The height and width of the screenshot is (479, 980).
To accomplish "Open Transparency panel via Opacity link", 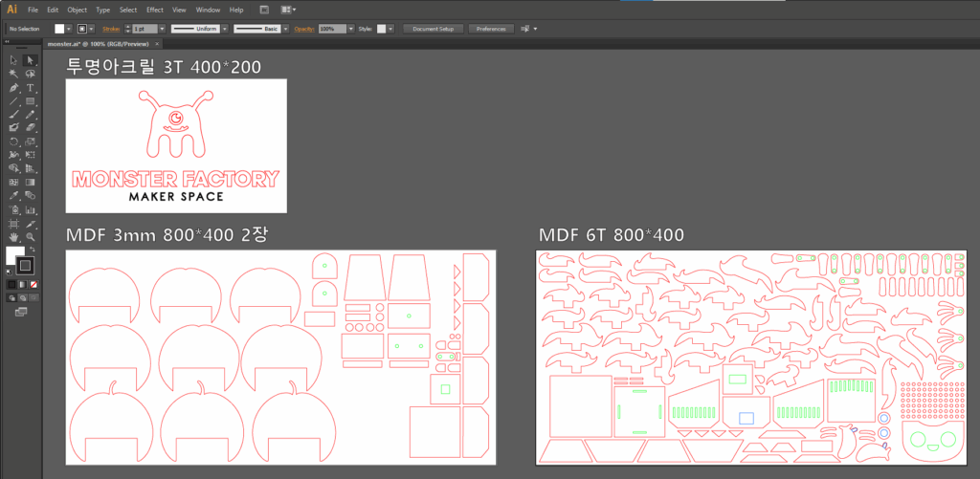I will pos(303,29).
